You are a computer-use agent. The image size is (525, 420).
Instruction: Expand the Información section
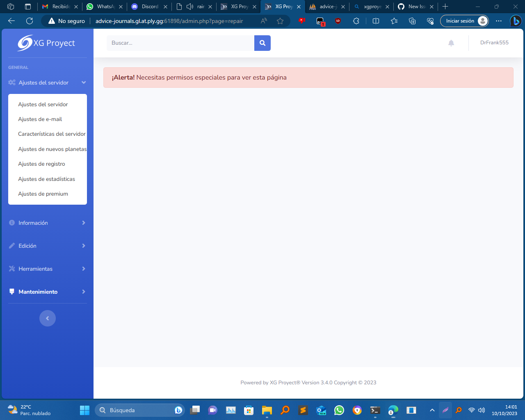point(83,223)
